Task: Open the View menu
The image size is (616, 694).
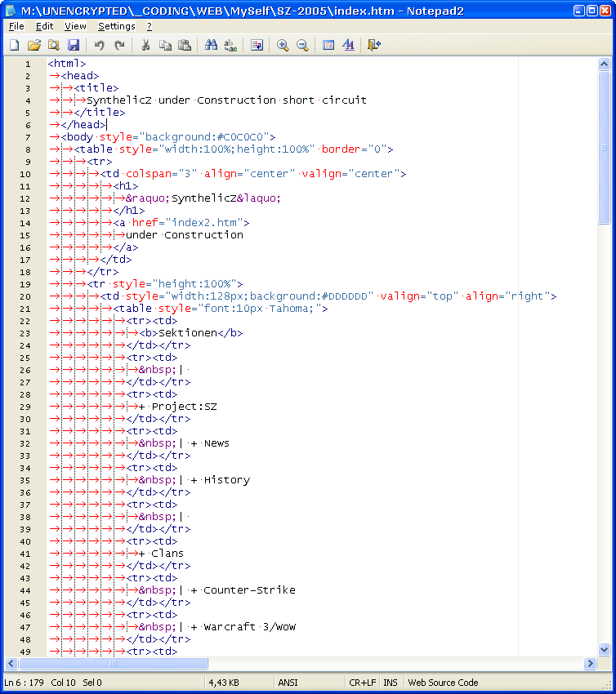Action: click(75, 27)
